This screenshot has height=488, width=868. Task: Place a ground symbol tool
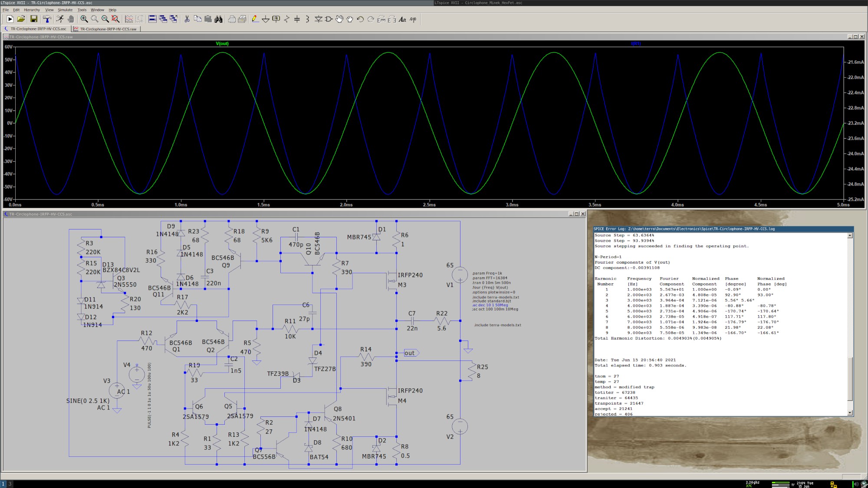[266, 19]
